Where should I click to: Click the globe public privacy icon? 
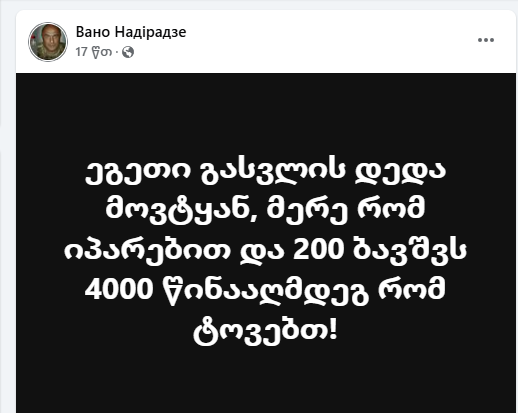click(x=128, y=52)
